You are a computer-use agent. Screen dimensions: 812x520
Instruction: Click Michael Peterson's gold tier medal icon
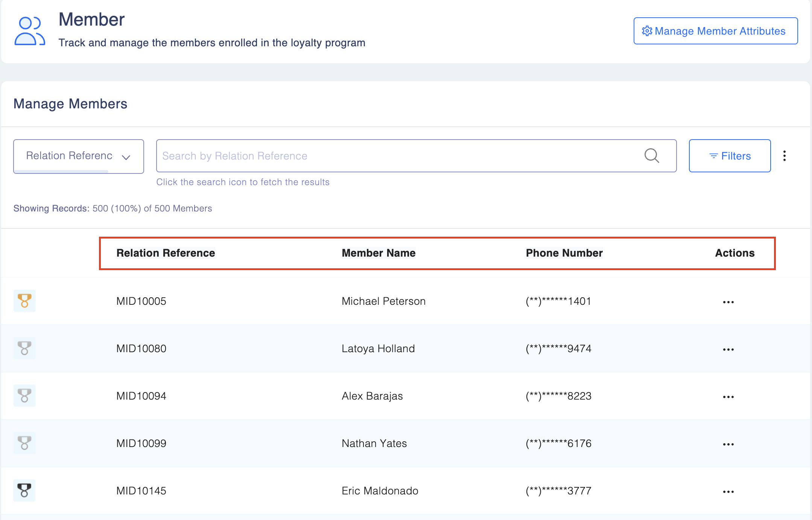(x=24, y=301)
